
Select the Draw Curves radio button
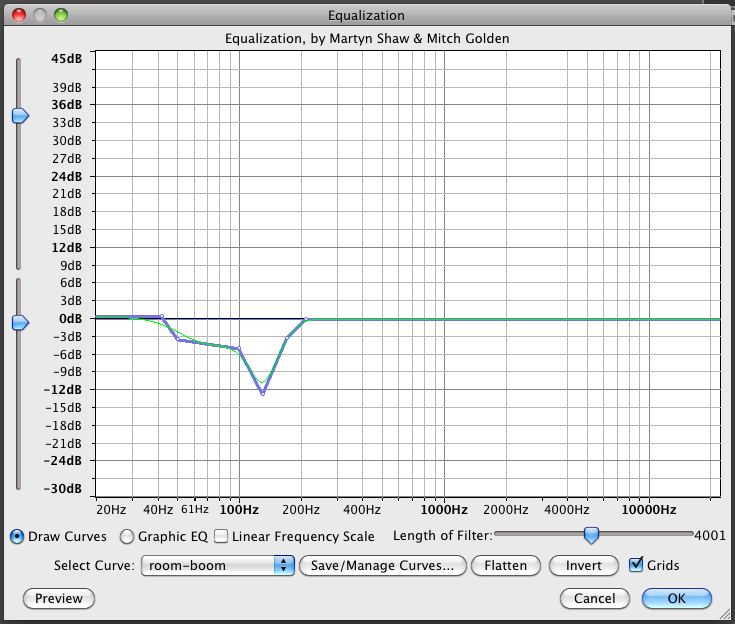17,536
